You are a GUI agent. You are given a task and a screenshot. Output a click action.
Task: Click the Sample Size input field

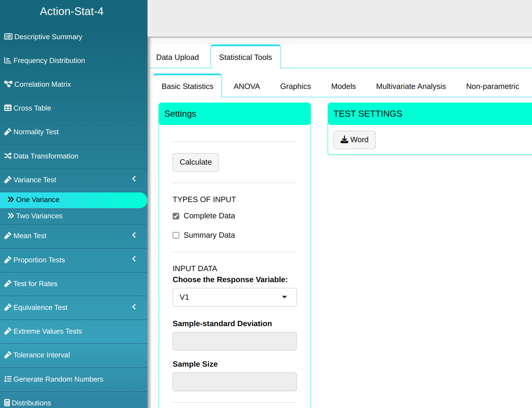click(x=234, y=382)
